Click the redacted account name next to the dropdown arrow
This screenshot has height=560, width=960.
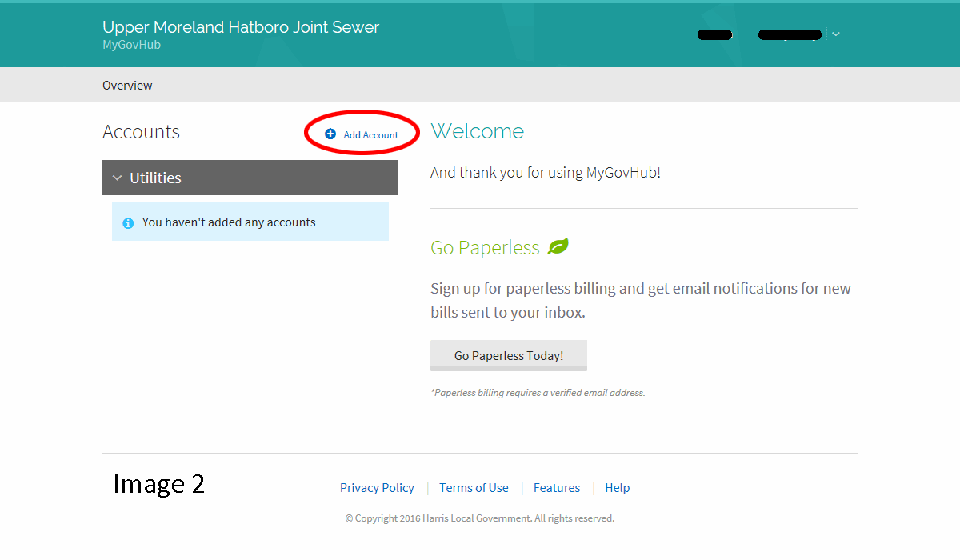coord(790,34)
